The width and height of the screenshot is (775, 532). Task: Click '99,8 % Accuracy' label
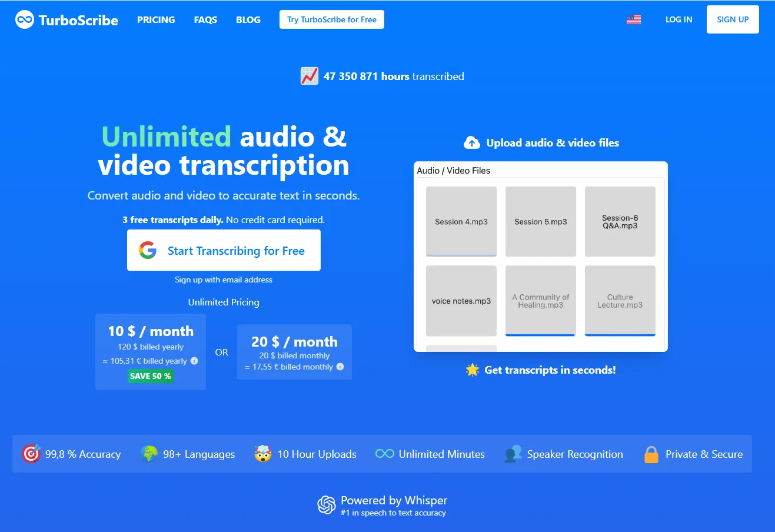pos(83,454)
